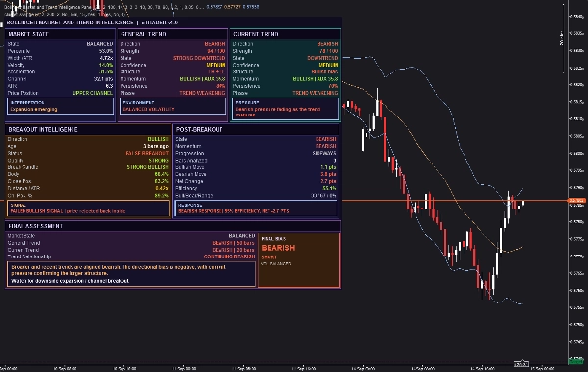Select TREND WEAKENING in the General Trend panel
The height and width of the screenshot is (372, 588).
pyautogui.click(x=203, y=93)
